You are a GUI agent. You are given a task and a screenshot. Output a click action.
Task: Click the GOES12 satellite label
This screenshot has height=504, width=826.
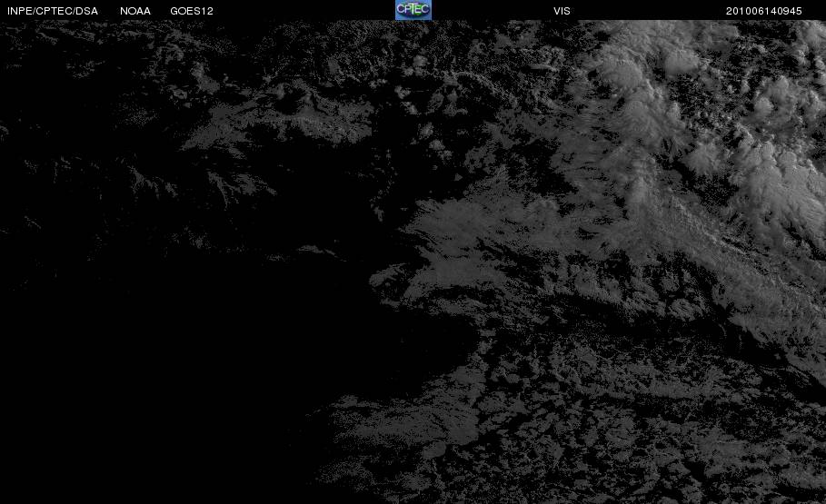click(x=192, y=11)
